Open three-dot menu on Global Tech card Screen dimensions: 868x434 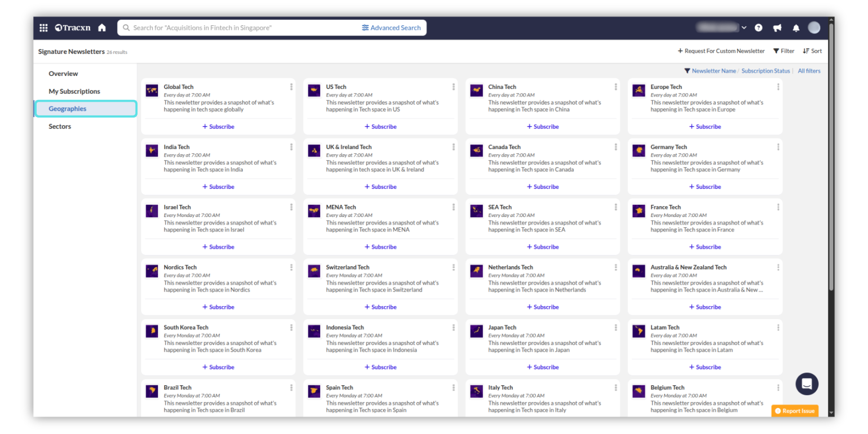[291, 87]
